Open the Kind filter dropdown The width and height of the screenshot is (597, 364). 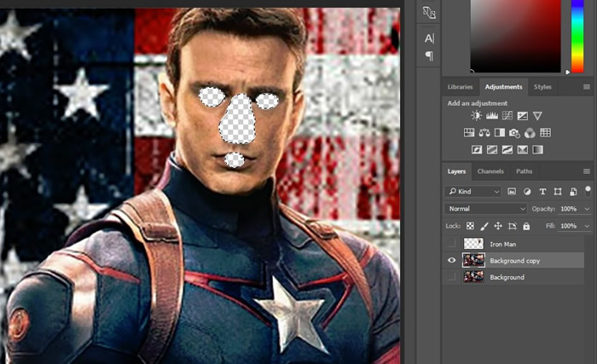pyautogui.click(x=472, y=192)
